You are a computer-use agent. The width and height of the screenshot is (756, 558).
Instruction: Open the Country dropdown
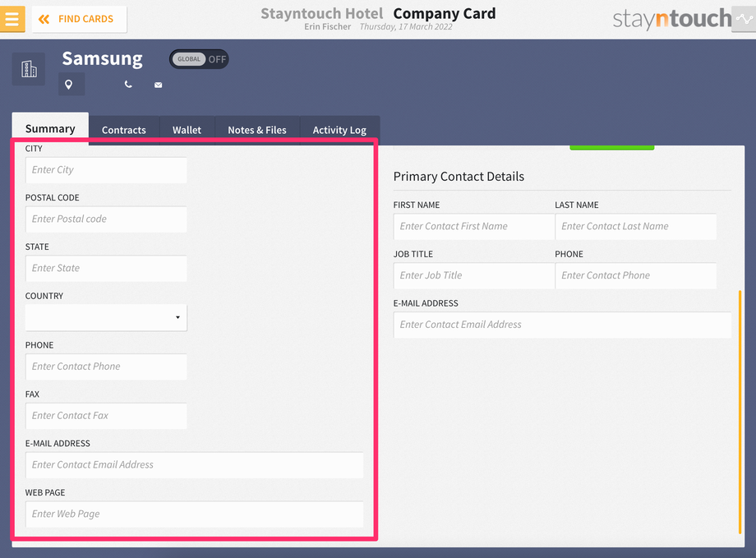tap(106, 317)
